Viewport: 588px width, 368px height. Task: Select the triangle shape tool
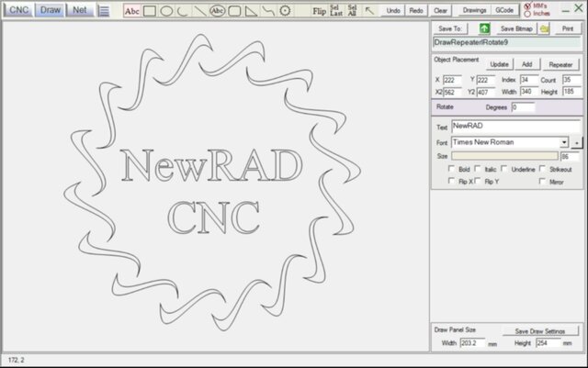pos(251,11)
